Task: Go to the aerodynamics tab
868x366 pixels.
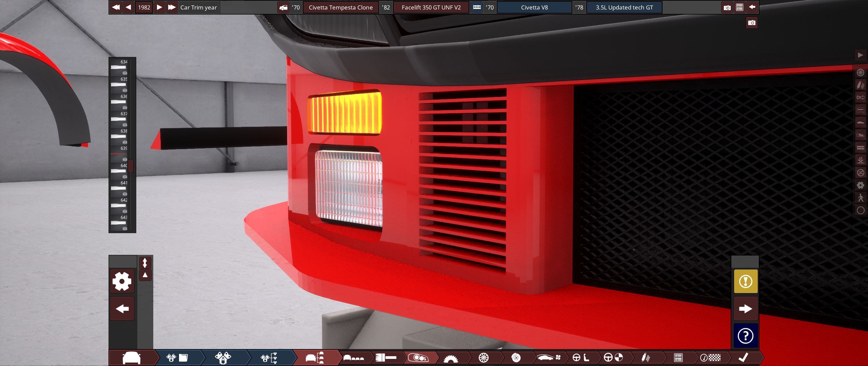Action: (x=548, y=358)
